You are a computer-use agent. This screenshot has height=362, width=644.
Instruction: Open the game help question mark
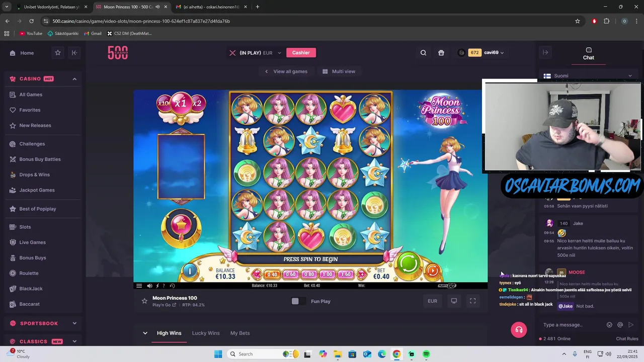tap(164, 286)
